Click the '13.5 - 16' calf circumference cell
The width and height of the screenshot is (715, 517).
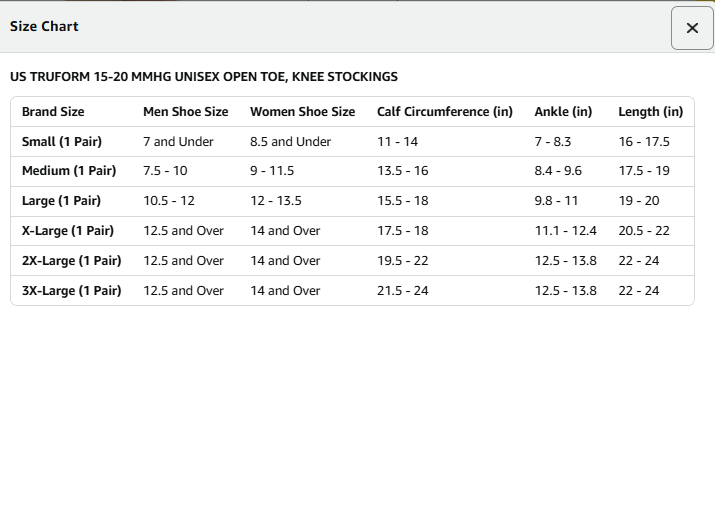point(403,171)
